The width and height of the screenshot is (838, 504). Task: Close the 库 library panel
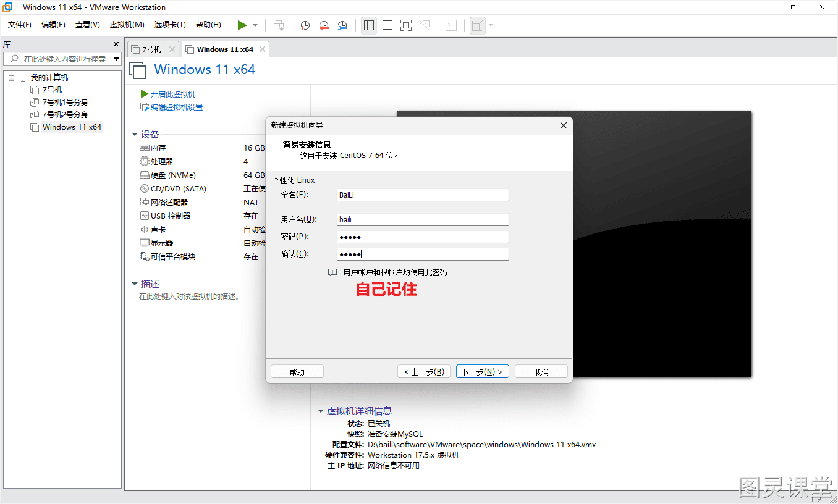tap(116, 44)
